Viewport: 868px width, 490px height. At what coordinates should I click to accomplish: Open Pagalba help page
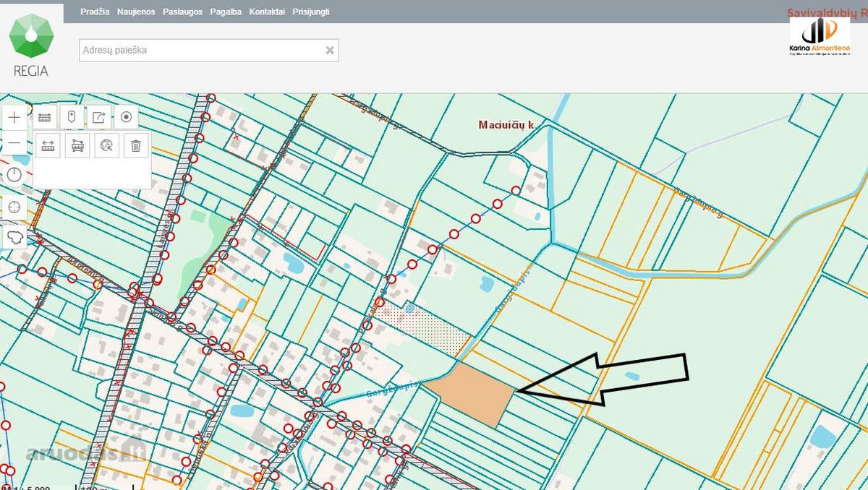[x=226, y=12]
